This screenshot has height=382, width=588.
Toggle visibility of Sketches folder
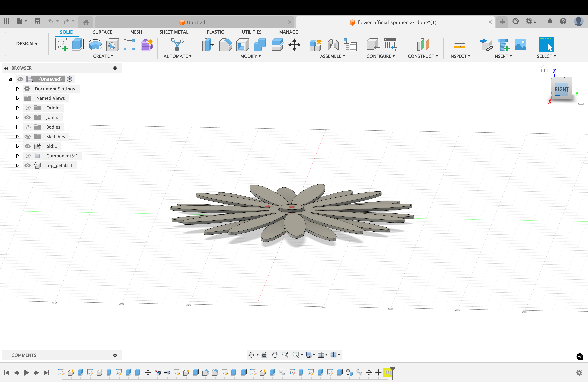28,137
